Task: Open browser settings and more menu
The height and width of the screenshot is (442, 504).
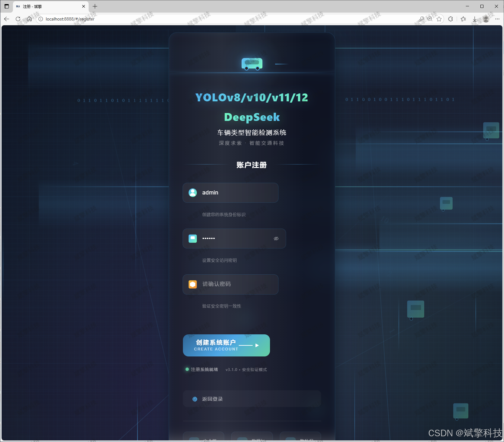Action: point(497,19)
